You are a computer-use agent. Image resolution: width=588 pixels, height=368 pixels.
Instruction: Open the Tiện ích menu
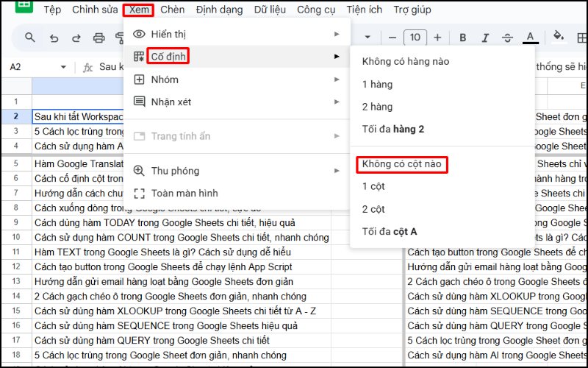pyautogui.click(x=364, y=10)
